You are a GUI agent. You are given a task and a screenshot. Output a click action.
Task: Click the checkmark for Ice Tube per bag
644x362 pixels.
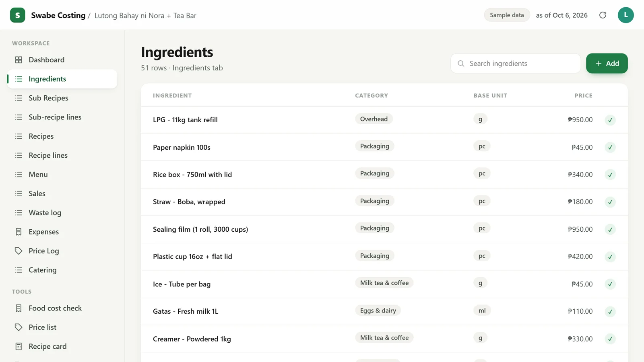click(x=610, y=284)
